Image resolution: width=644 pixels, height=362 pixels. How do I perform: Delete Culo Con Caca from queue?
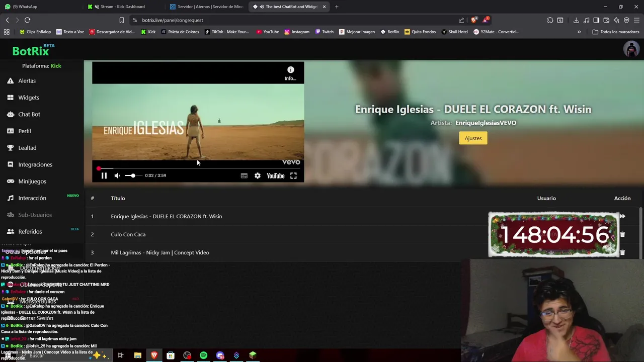pos(622,234)
